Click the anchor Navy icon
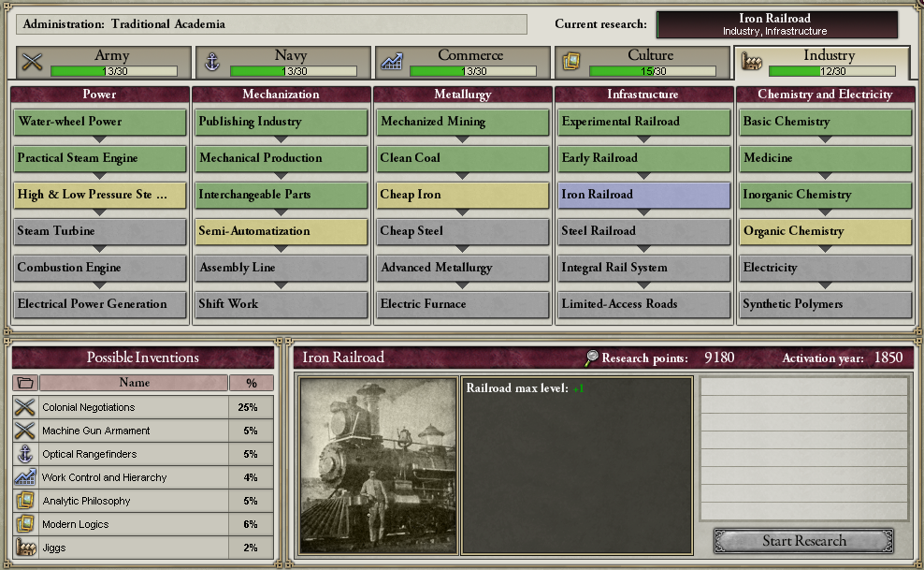924x570 pixels. tap(212, 61)
